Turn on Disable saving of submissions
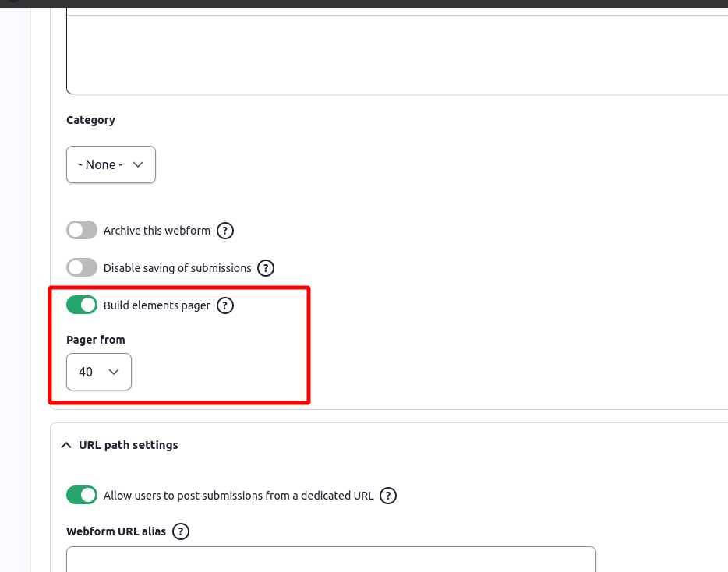 [81, 267]
